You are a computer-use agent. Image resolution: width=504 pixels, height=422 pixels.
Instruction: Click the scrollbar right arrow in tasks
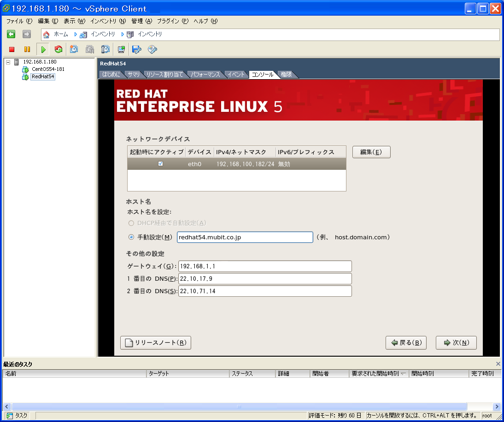(x=497, y=407)
